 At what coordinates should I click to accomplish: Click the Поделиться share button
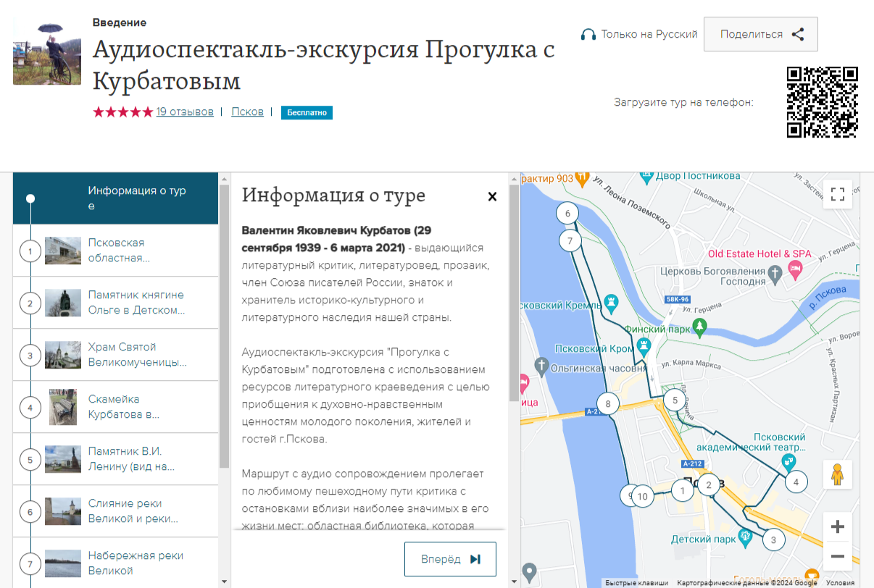(x=760, y=34)
